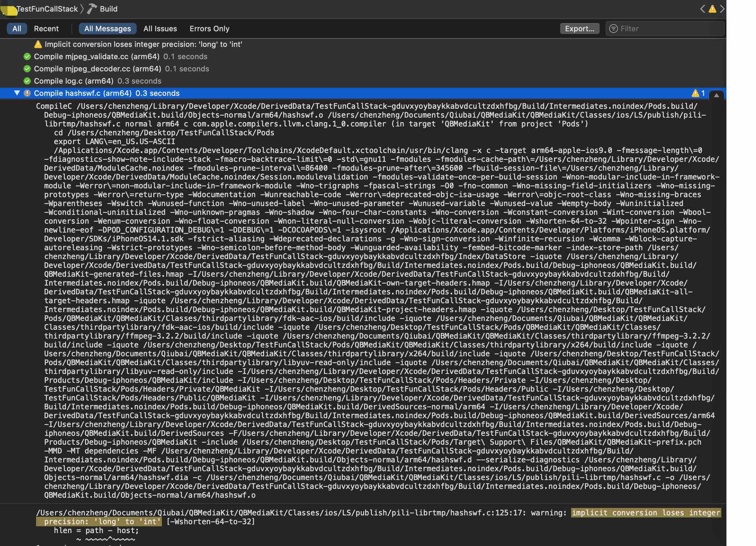Image resolution: width=756 pixels, height=546 pixels.
Task: Click the warning icon beside 'Implicit conversion loses integer precision'
Action: (x=38, y=44)
